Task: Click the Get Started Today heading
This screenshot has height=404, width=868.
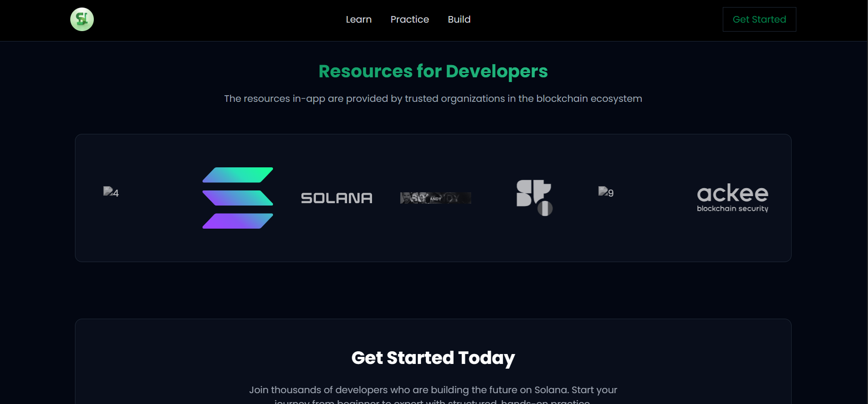Action: [433, 358]
